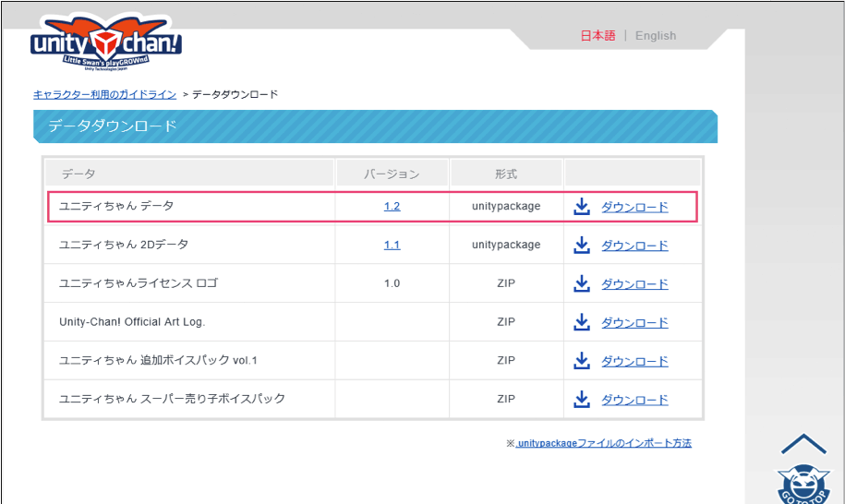This screenshot has width=845, height=504.
Task: Open version 1.1 link
Action: click(392, 245)
